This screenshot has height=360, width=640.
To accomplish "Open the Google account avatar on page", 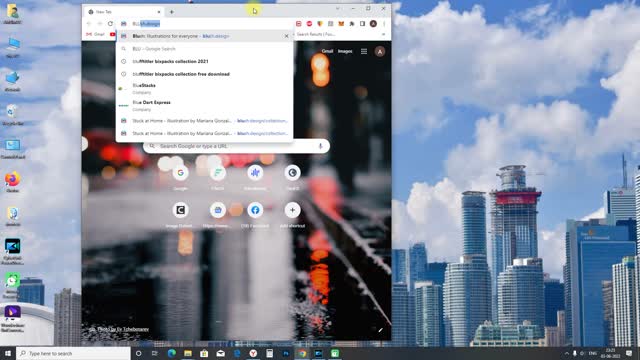I will click(380, 51).
